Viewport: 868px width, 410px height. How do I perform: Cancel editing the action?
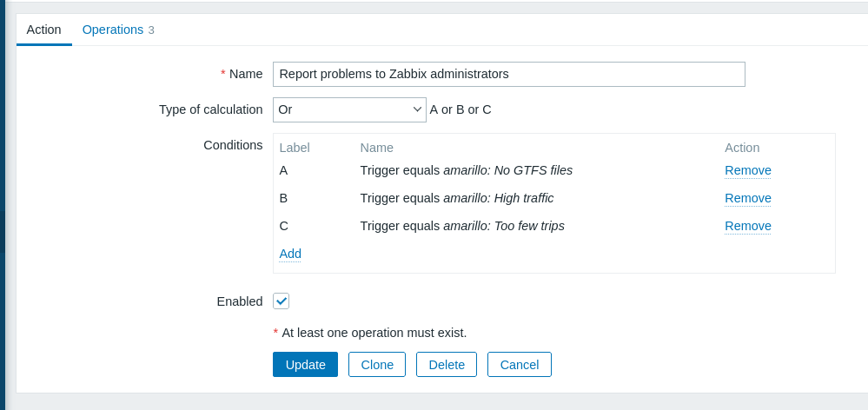520,365
